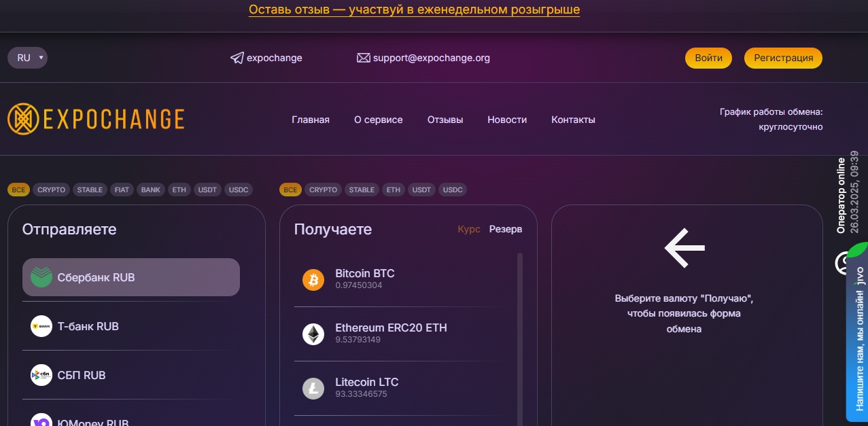
Task: Switch to the Курс tab
Action: click(x=469, y=229)
